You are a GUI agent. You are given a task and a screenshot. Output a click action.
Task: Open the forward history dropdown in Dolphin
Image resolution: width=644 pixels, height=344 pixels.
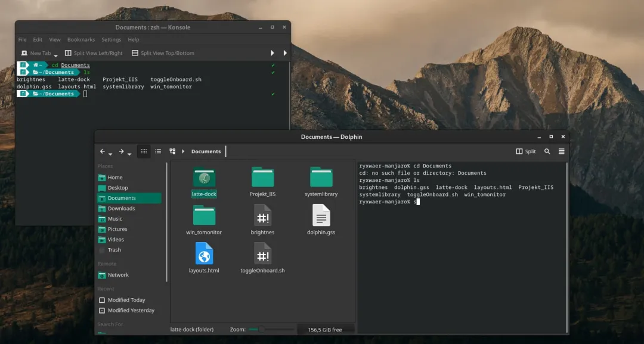129,154
